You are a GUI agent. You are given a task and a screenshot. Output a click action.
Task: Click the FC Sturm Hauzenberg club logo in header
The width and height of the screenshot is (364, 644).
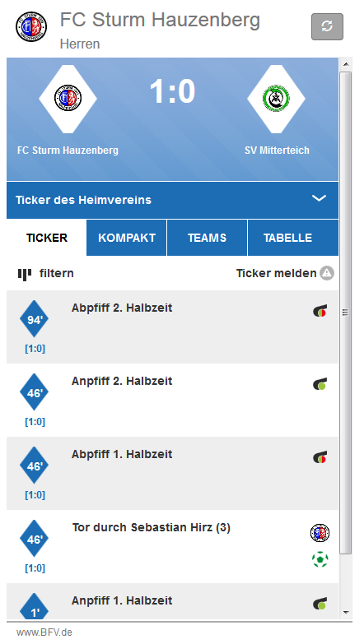[x=31, y=26]
